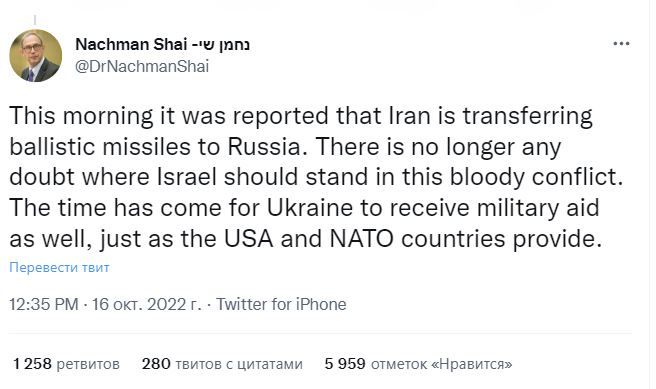Open the Twitter for iPhone source link
The width and height of the screenshot is (656, 389).
pos(281,304)
